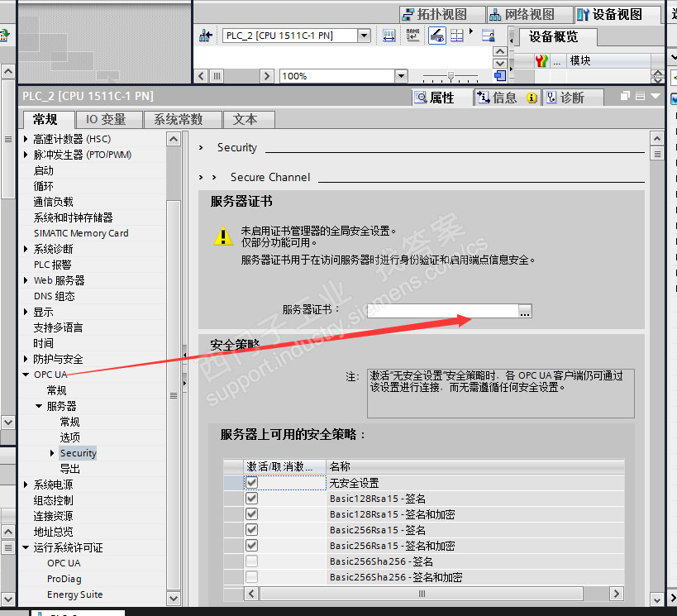This screenshot has height=616, width=677.
Task: Switch to the 诊断 tab
Action: pyautogui.click(x=573, y=98)
